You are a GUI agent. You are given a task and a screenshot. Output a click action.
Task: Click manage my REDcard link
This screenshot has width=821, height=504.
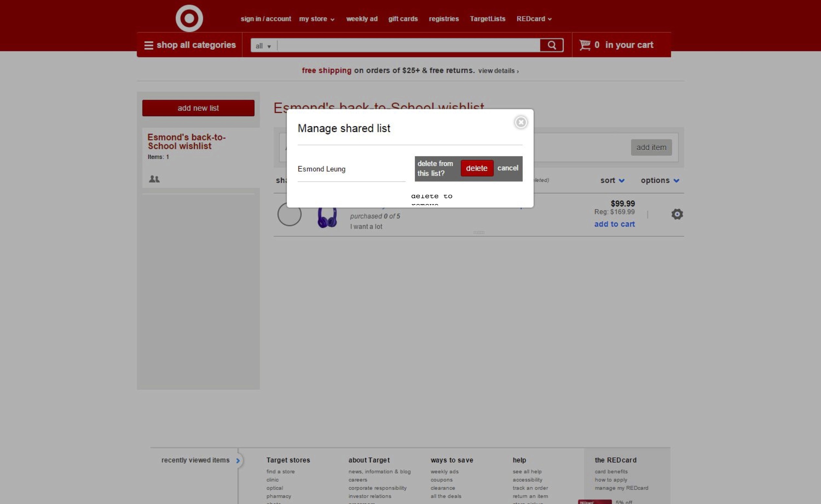621,488
